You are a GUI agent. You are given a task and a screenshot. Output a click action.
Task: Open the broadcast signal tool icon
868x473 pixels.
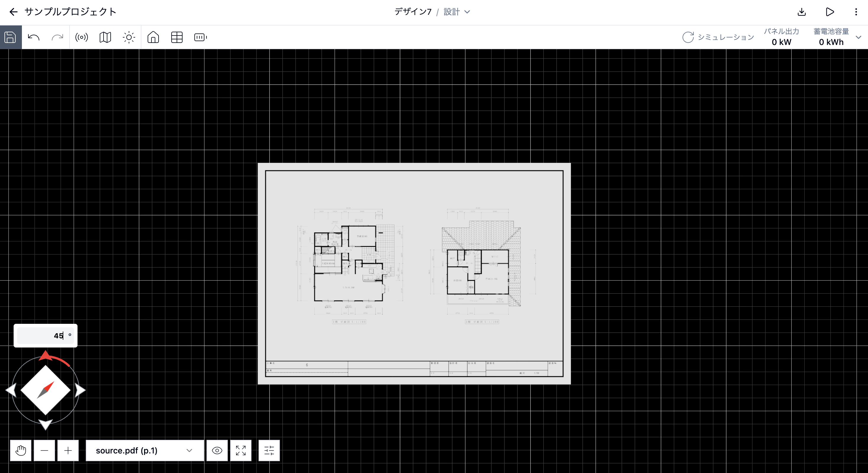(82, 37)
